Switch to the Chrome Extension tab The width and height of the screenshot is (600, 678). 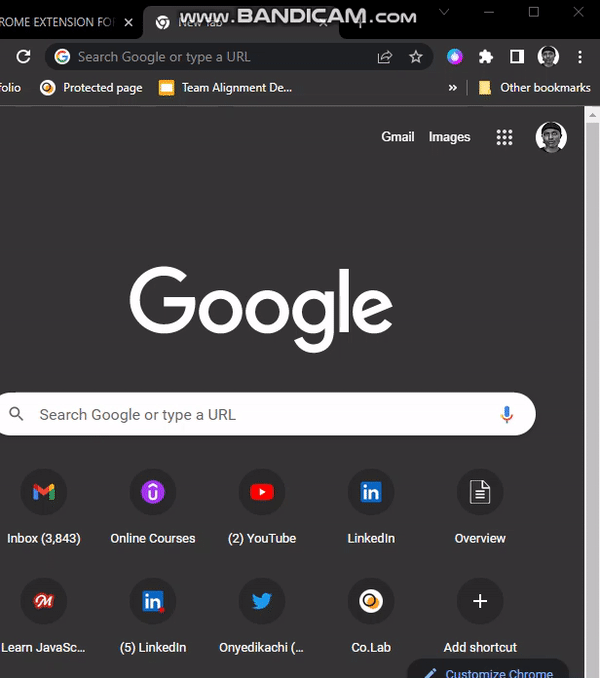click(56, 22)
